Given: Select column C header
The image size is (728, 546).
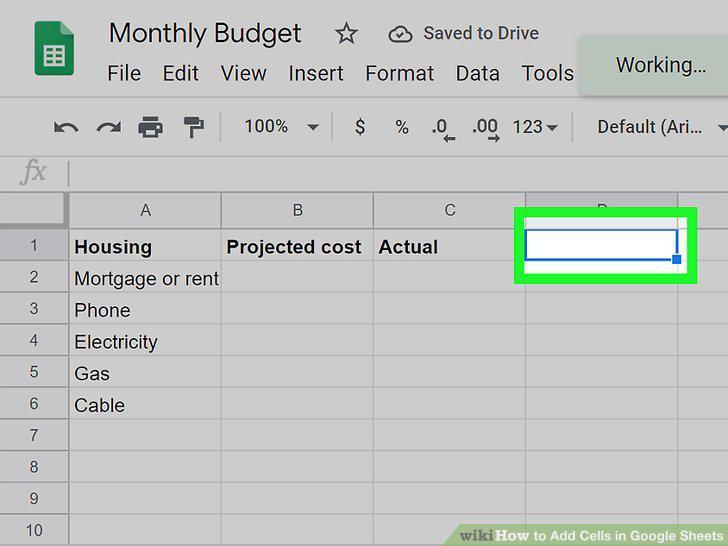Looking at the screenshot, I should [x=449, y=210].
